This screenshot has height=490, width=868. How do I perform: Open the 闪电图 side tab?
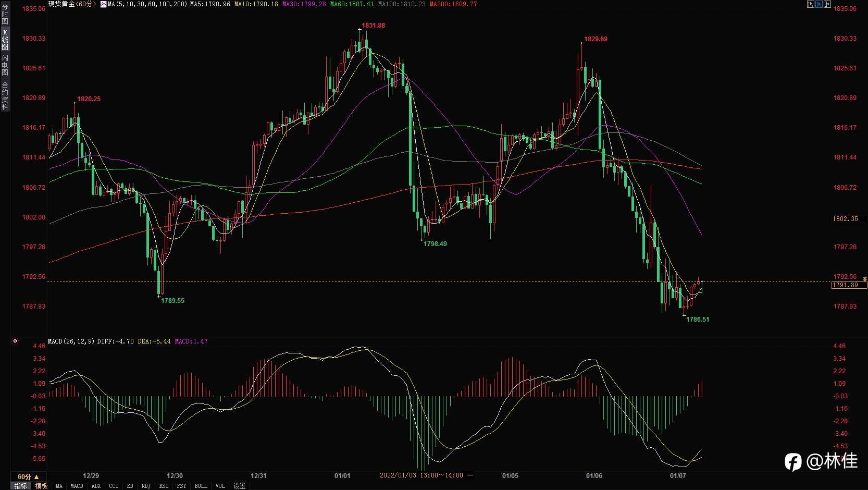point(5,65)
